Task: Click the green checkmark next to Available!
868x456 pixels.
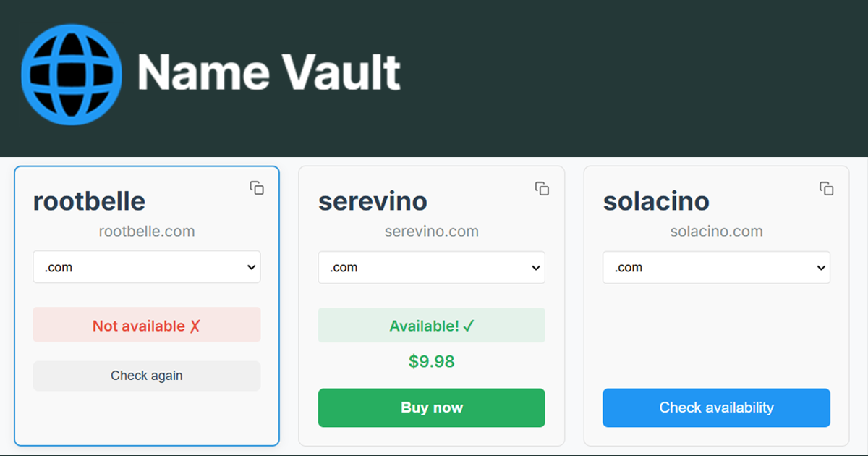Action: pyautogui.click(x=469, y=325)
